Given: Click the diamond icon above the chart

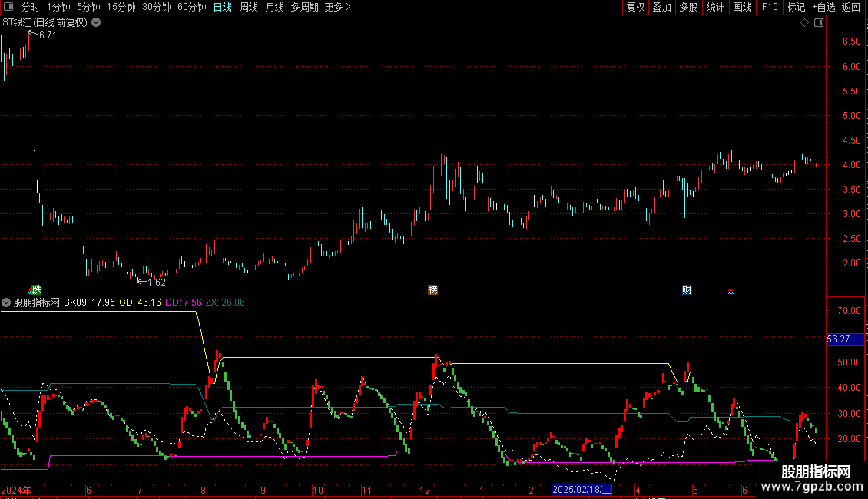Looking at the screenshot, I should pos(805,23).
